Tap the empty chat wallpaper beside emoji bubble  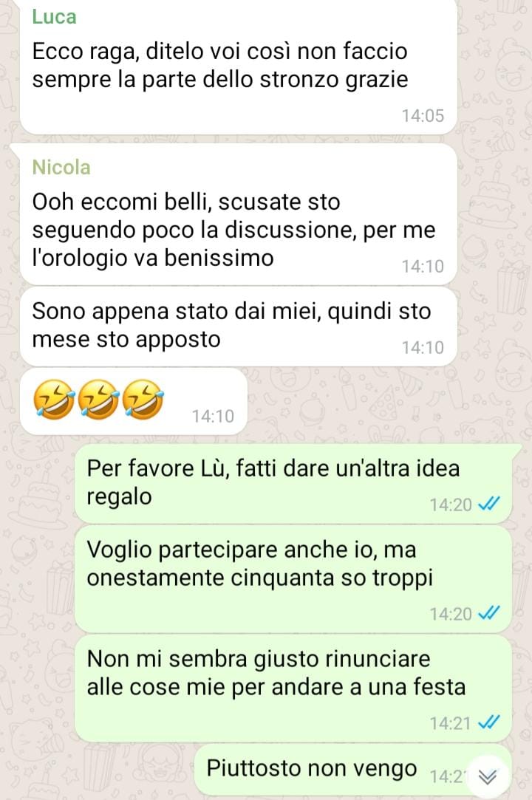pos(388,403)
